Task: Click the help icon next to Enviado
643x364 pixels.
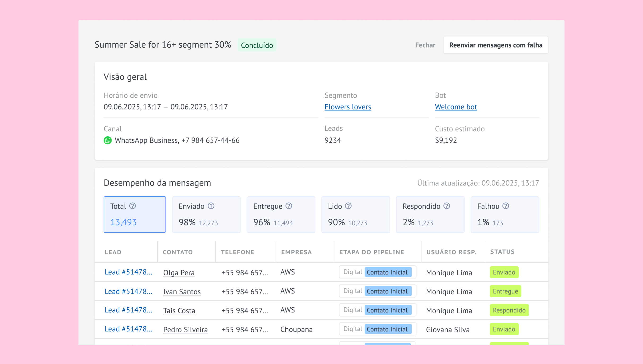Action: coord(211,206)
